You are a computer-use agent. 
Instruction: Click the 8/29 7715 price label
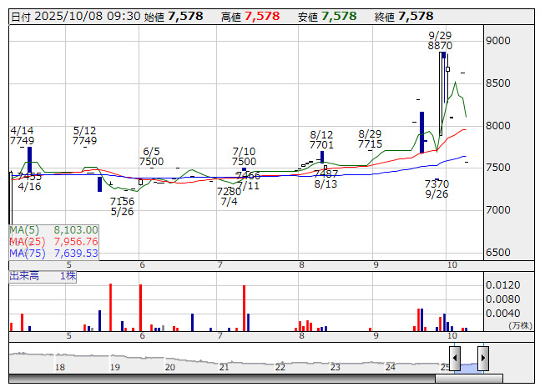tap(370, 139)
